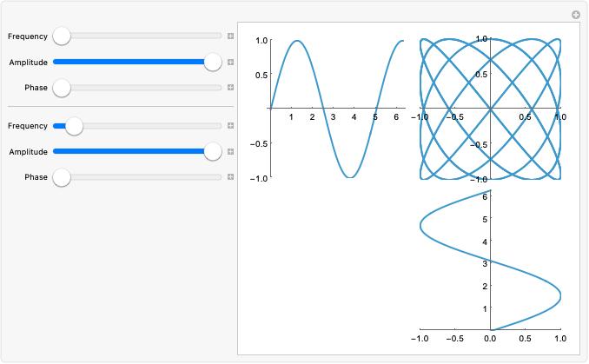Screen dimensions: 589x364
Task: Click the middle of the second Phase track
Action: click(x=137, y=177)
